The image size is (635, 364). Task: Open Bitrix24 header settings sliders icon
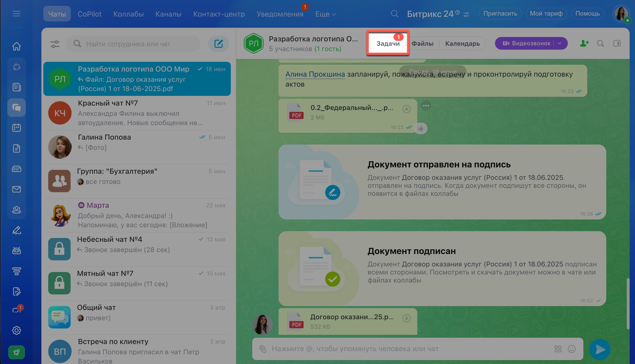(x=466, y=15)
